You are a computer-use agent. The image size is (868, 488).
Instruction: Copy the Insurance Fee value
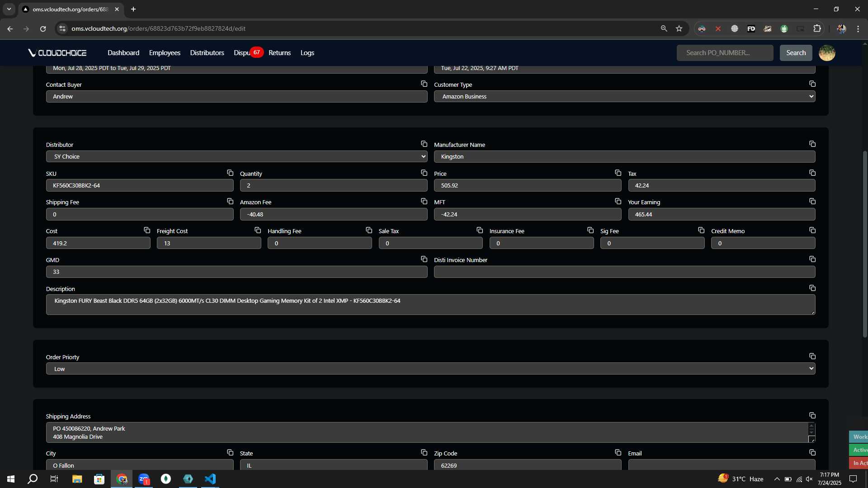(590, 230)
